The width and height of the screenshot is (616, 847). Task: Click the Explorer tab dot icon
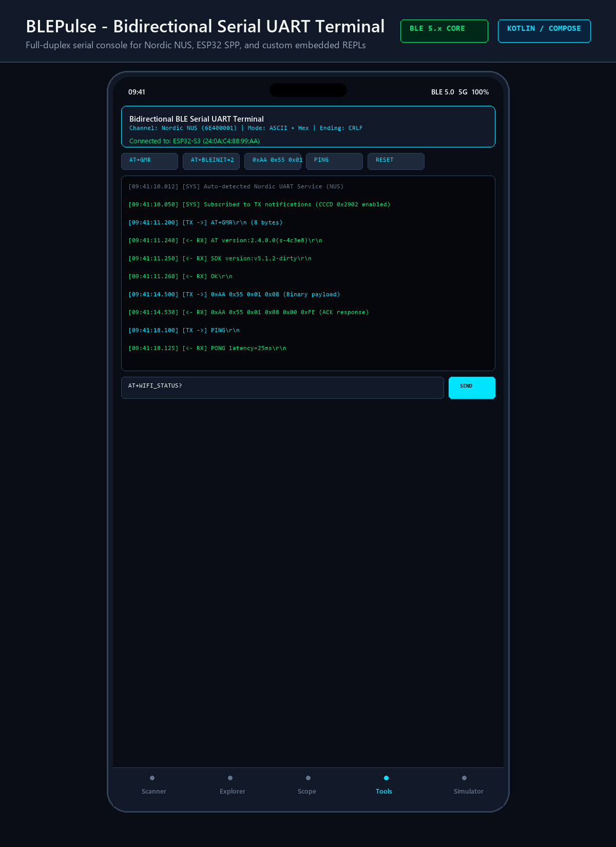(230, 778)
